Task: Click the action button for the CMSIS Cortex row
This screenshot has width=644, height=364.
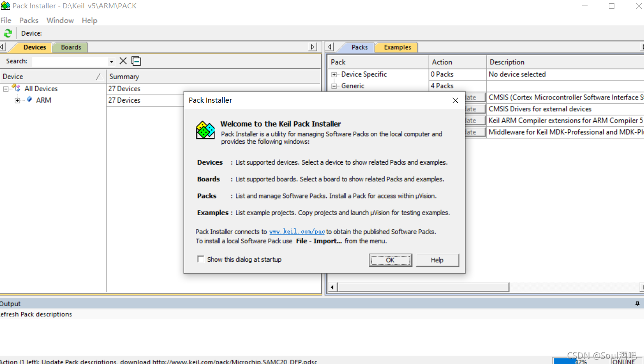Action: (475, 98)
